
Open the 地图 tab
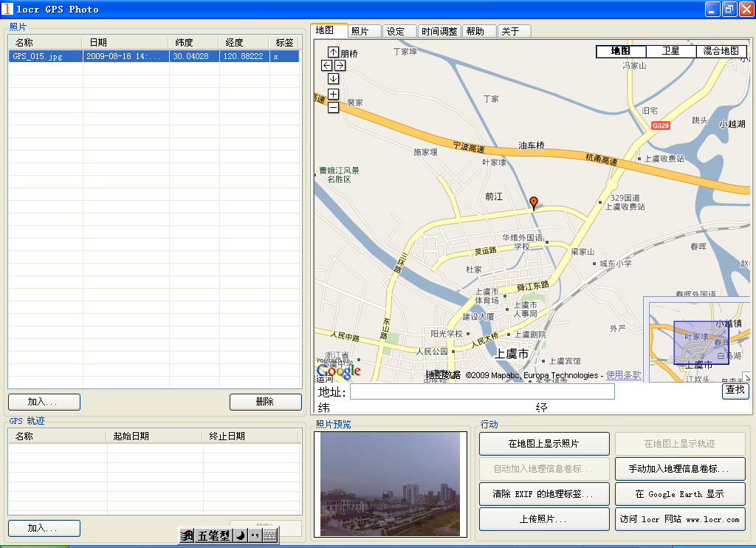point(329,30)
